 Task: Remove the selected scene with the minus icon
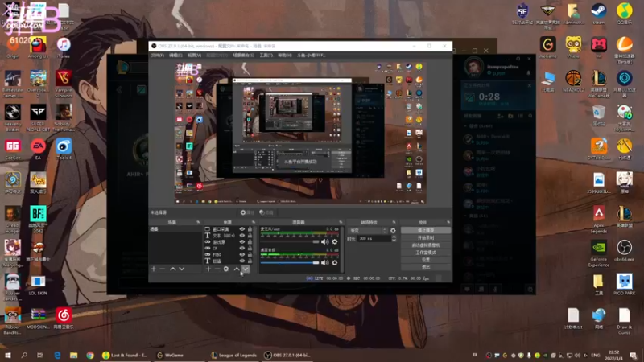(163, 269)
